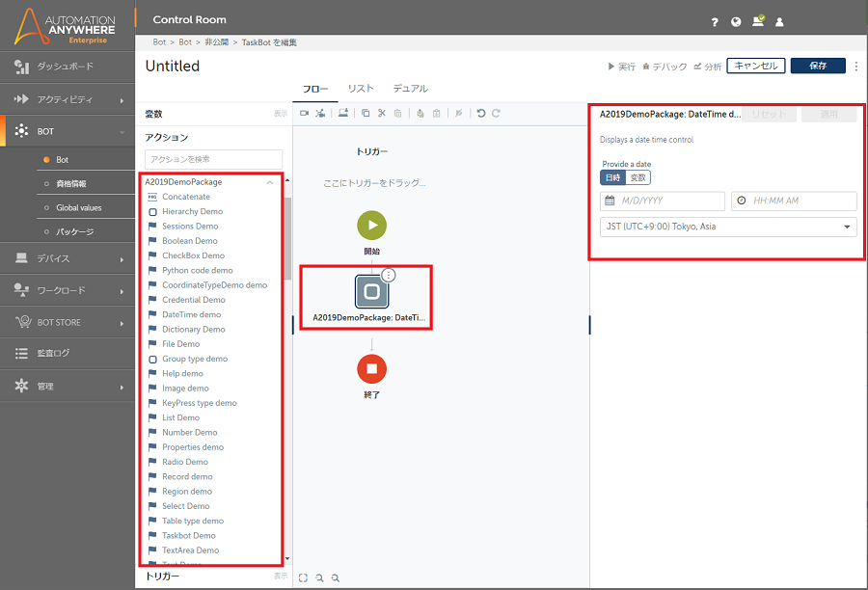
Task: Open the パッケージ submenu item
Action: (74, 232)
